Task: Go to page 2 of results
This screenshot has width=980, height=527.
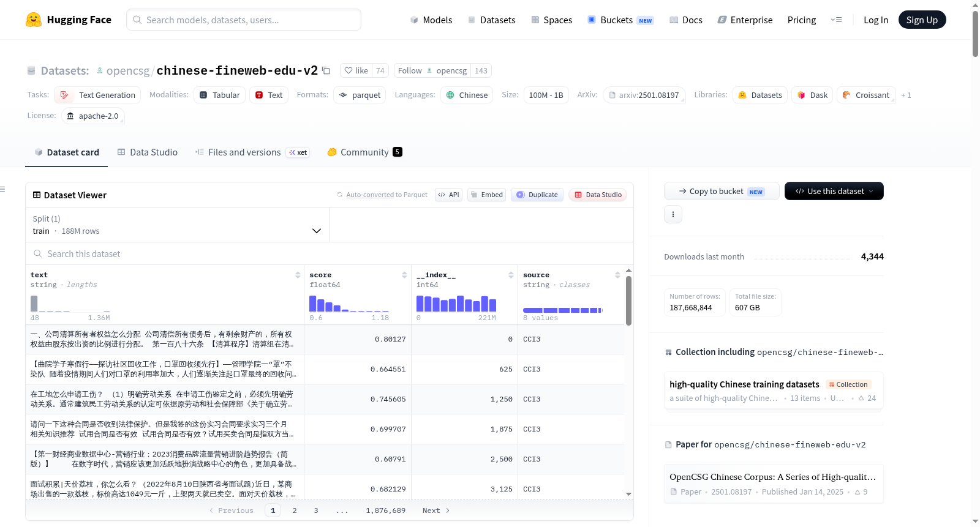Action: [x=295, y=510]
